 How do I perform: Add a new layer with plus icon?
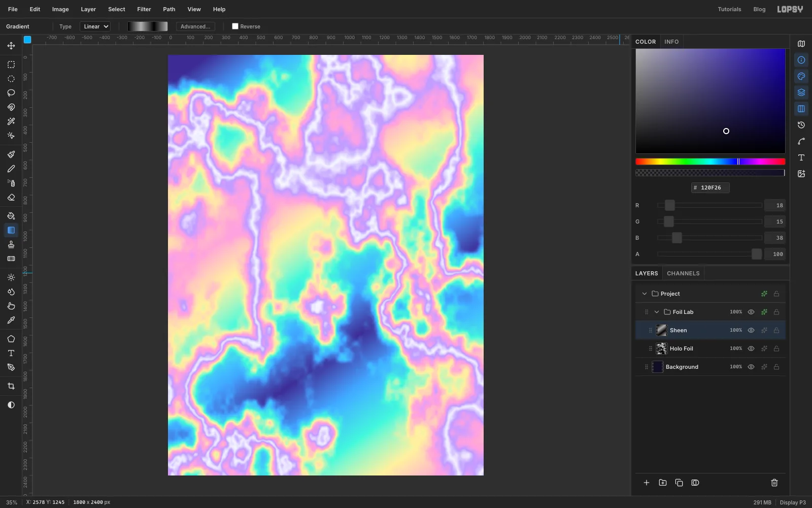[x=647, y=483]
